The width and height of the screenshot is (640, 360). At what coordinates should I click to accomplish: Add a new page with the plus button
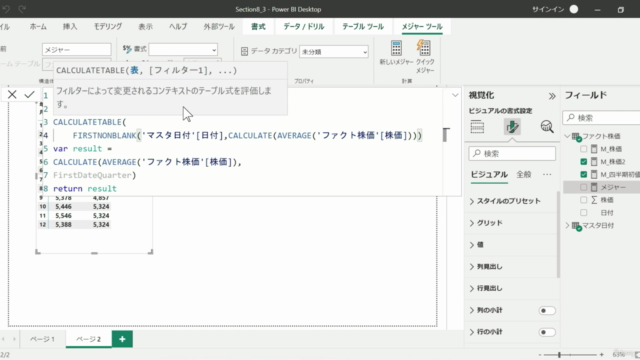(x=122, y=339)
